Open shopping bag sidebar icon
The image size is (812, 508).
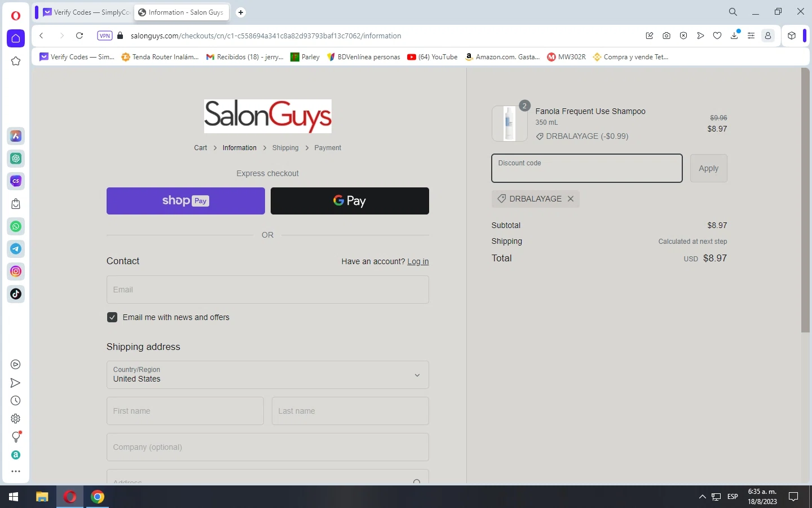point(16,204)
